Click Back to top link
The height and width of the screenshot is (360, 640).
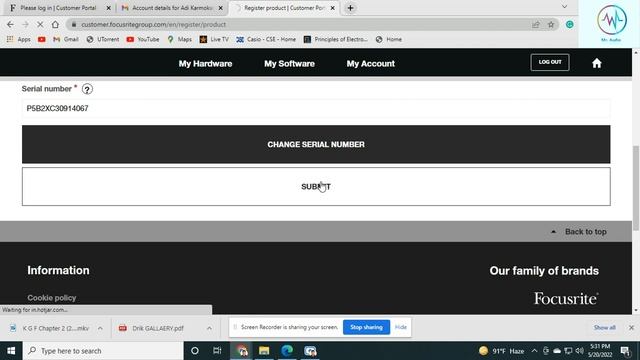pos(579,232)
